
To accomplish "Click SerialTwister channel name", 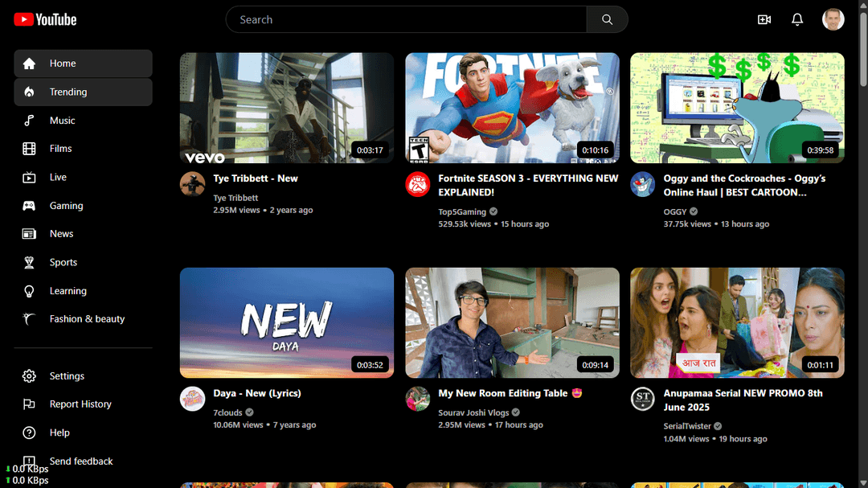I will (687, 427).
